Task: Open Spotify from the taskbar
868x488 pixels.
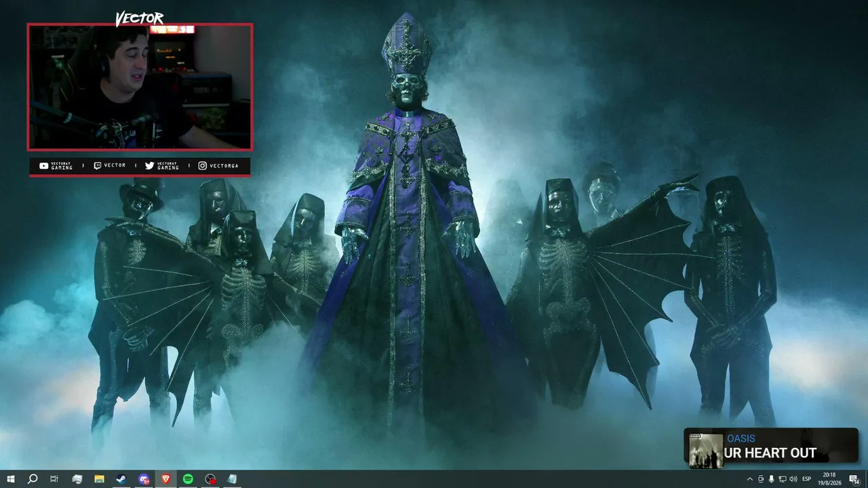Action: (x=188, y=479)
